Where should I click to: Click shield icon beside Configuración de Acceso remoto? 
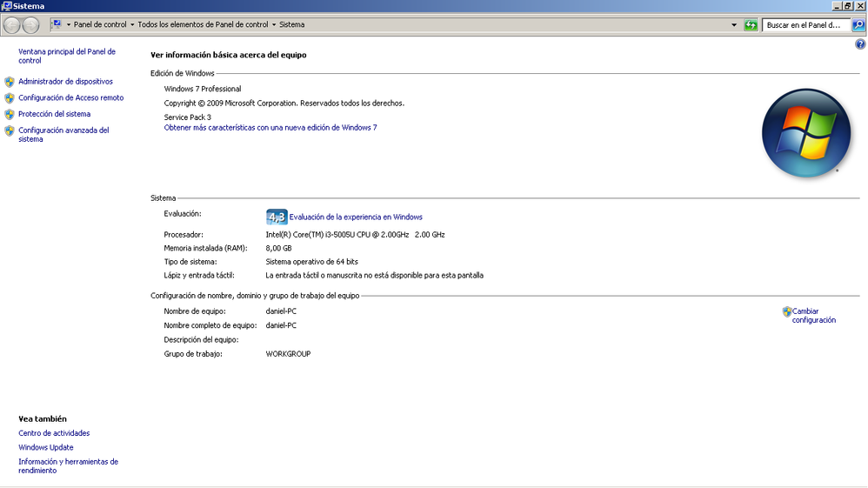coord(10,98)
